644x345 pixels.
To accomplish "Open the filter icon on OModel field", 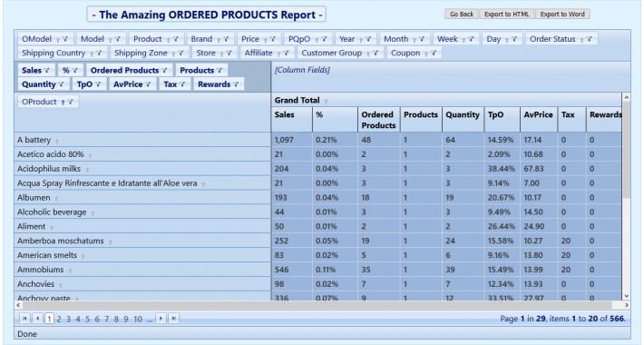I will [65, 39].
